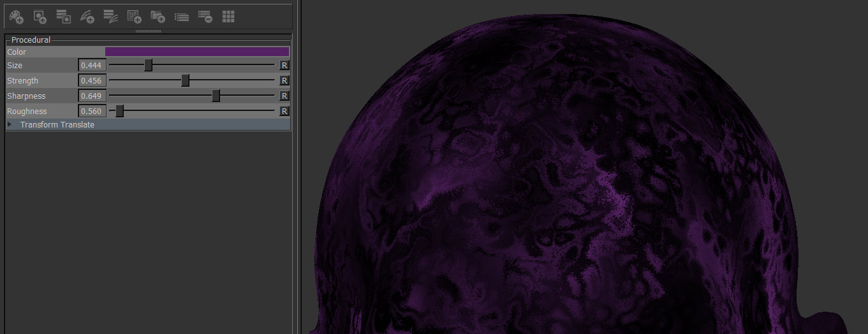Screen dimensions: 868x334
Task: Click the remove layer icon
Action: 205,17
